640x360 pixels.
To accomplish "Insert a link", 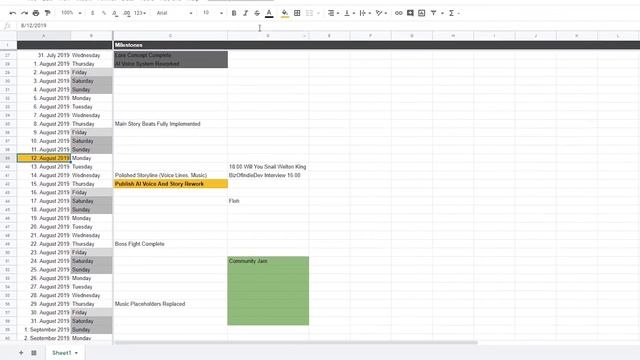I will pyautogui.click(x=398, y=13).
